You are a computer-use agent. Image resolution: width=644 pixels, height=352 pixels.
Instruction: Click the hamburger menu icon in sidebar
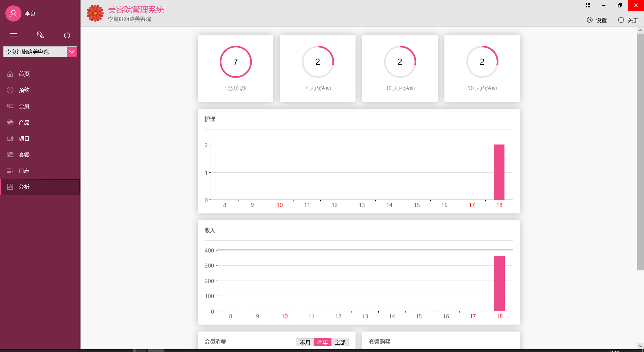point(13,35)
